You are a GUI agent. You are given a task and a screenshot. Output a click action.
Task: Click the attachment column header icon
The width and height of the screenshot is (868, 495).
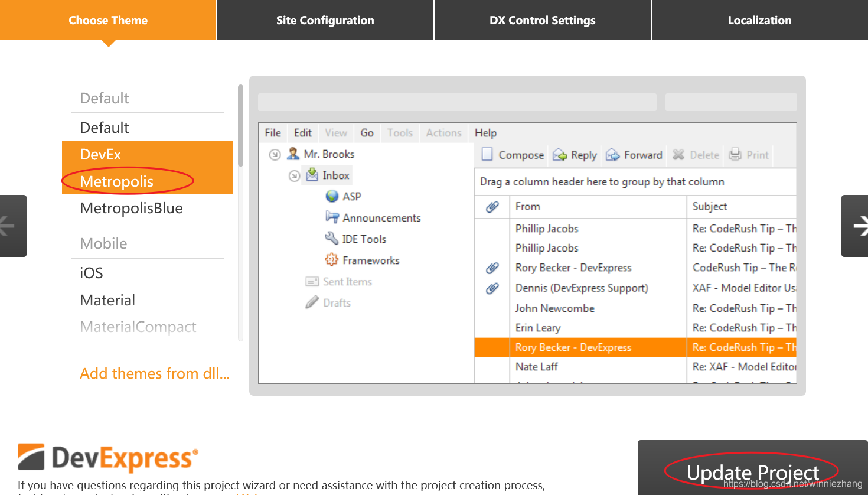point(492,207)
